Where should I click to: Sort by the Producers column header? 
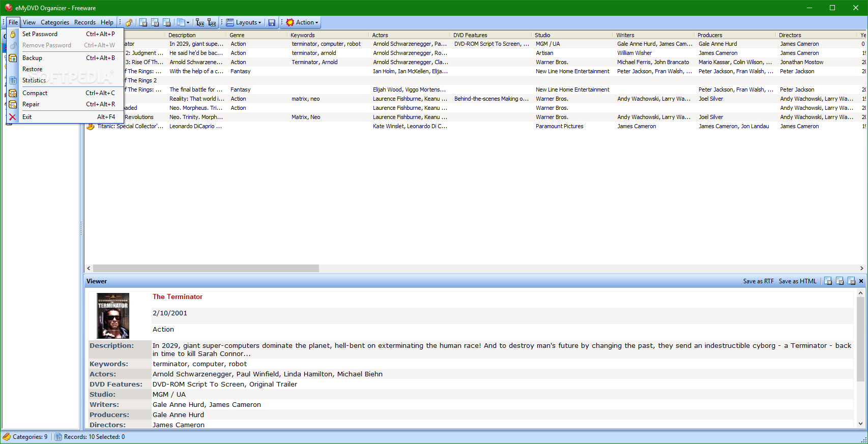(x=735, y=35)
